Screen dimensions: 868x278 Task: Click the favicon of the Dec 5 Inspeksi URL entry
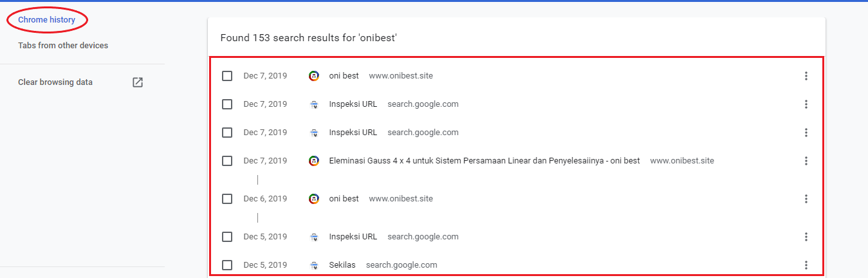314,237
